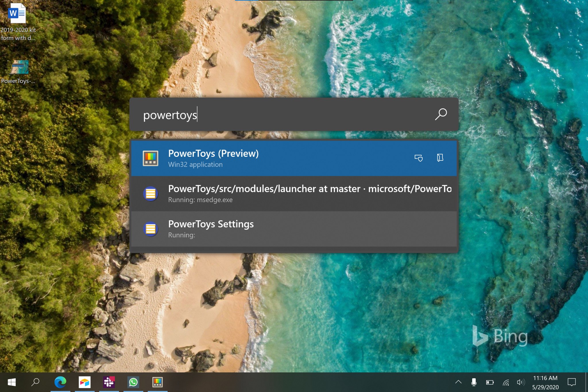Click the magnifying glass search icon in launcher
This screenshot has height=392, width=588.
(441, 114)
